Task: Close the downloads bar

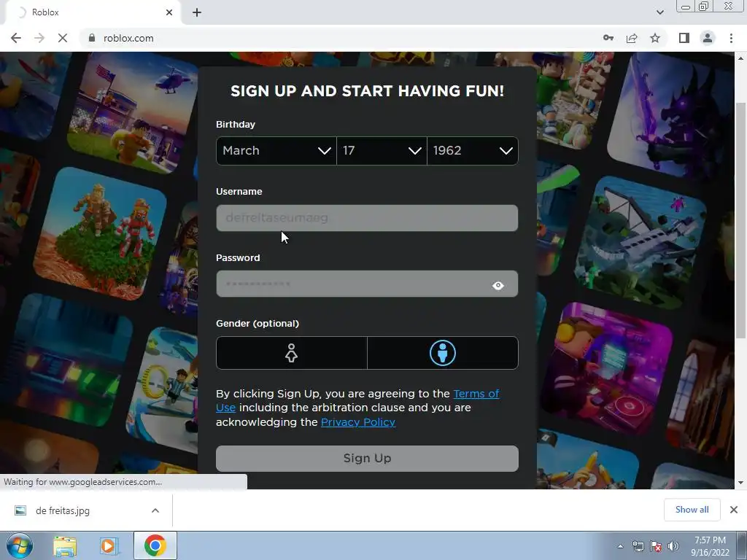Action: click(x=734, y=510)
